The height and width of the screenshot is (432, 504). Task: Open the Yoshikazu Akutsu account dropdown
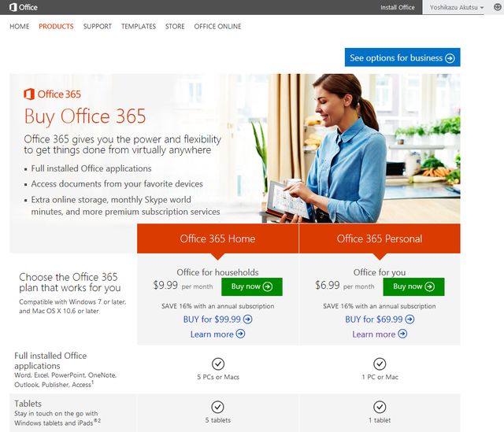[457, 7]
